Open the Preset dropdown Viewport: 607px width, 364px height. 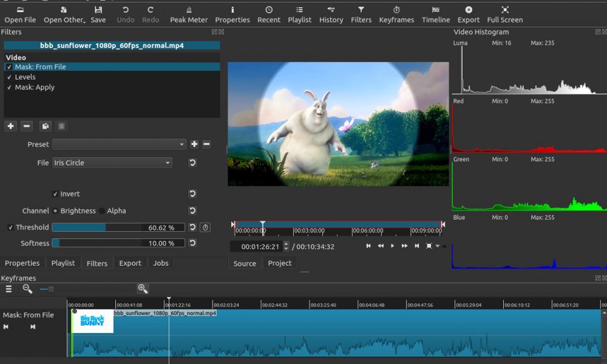(x=119, y=144)
